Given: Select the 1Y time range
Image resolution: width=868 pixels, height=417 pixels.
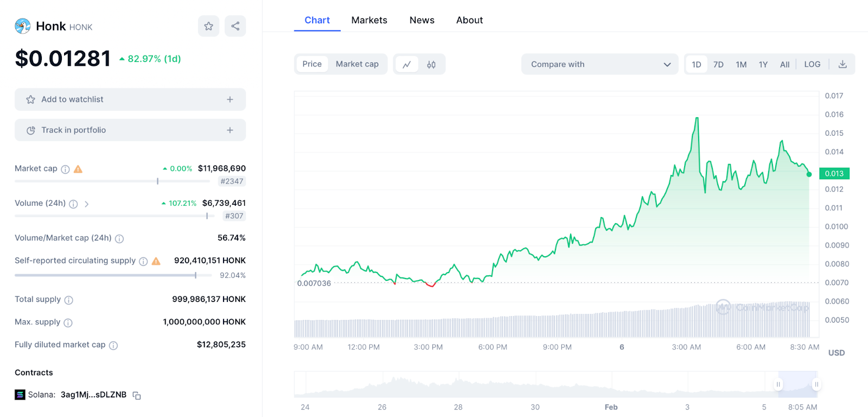Looking at the screenshot, I should coord(763,64).
